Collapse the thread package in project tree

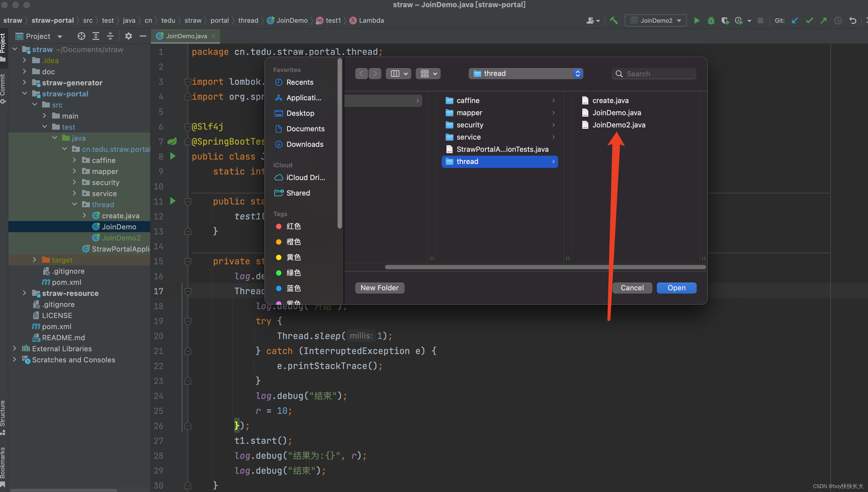(x=75, y=204)
